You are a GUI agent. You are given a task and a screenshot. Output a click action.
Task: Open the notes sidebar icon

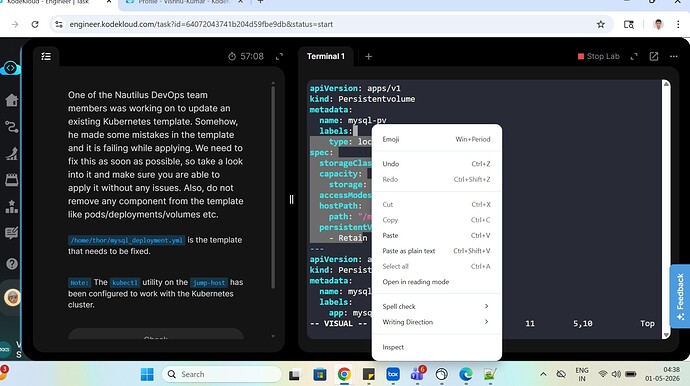12,233
